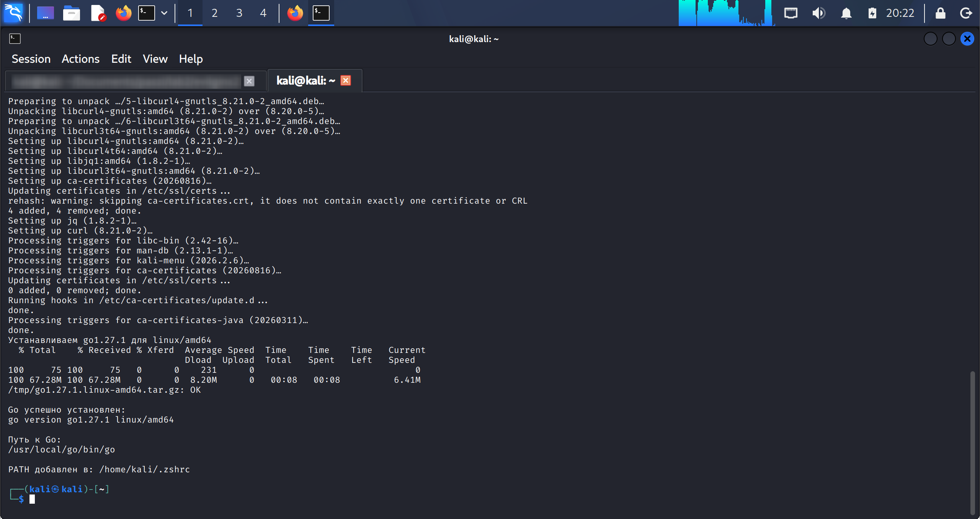Launch Firefox from the panel launcher
The image size is (980, 519).
click(x=123, y=13)
